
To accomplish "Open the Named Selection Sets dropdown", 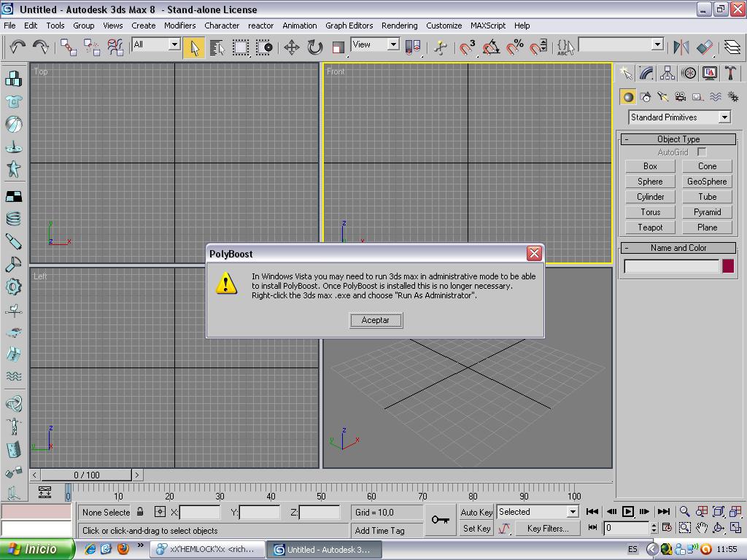I will (622, 44).
